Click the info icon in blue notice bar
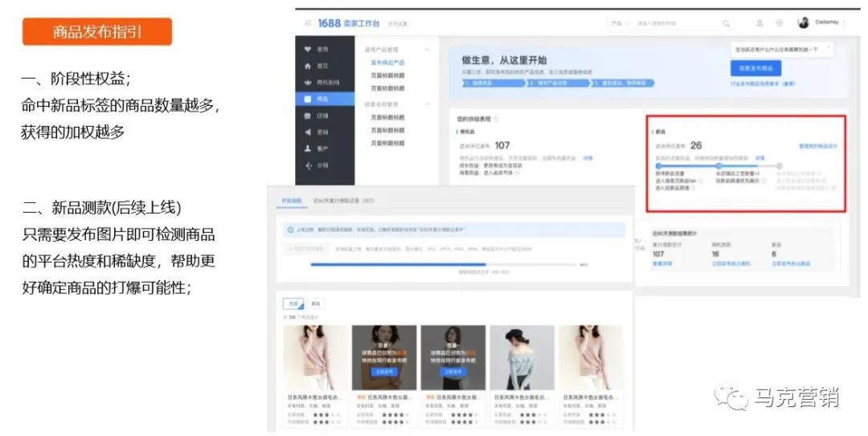868x436 pixels. pos(291,230)
